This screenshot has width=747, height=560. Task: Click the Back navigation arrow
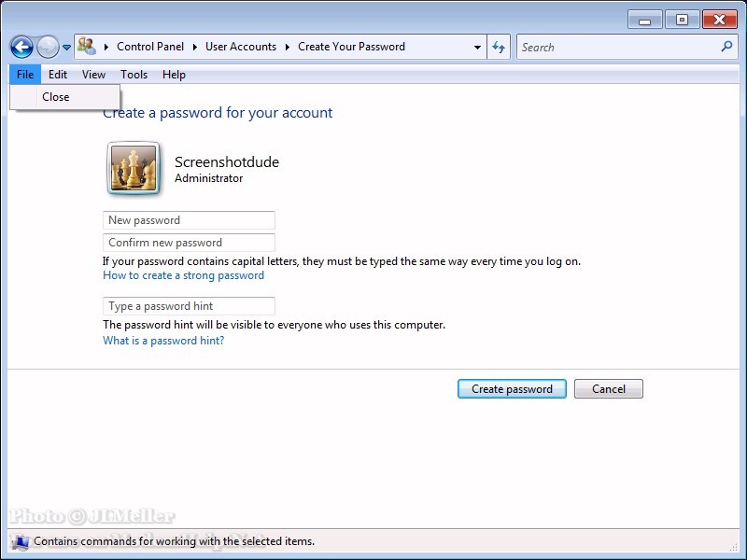tap(21, 48)
